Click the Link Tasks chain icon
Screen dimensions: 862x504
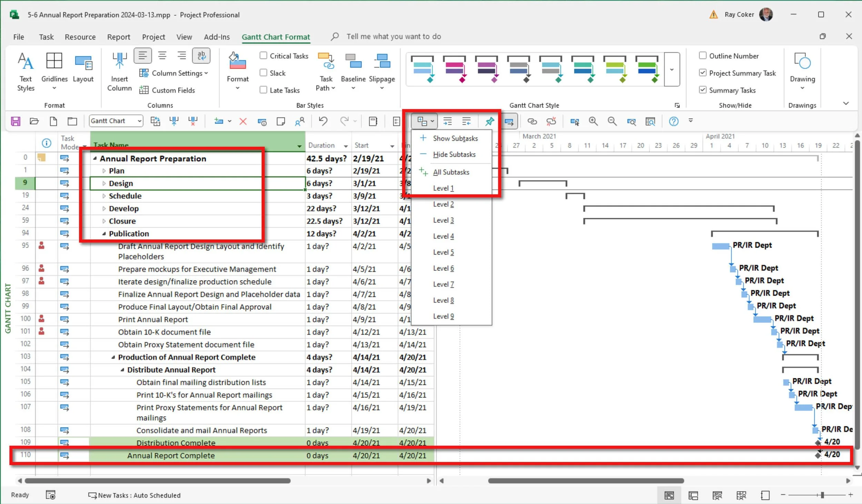[x=532, y=121]
